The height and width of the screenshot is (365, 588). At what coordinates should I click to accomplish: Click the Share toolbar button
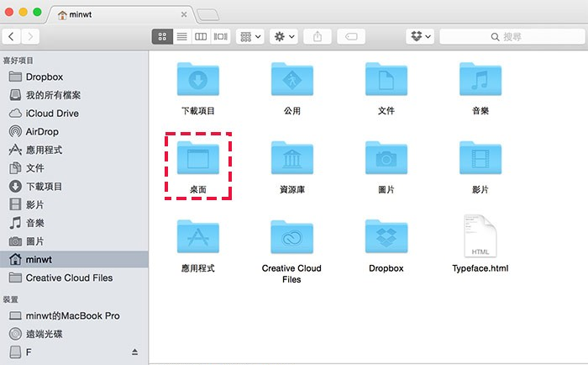point(318,36)
